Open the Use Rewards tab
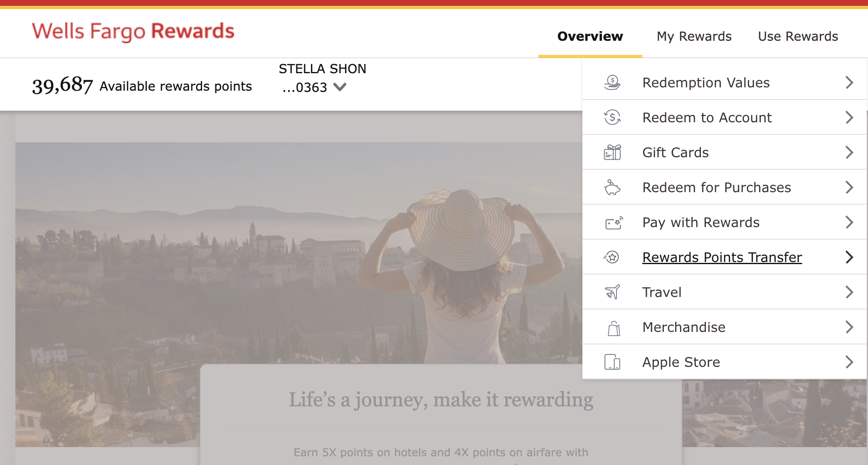Screen dimensions: 868x465 [x=798, y=36]
